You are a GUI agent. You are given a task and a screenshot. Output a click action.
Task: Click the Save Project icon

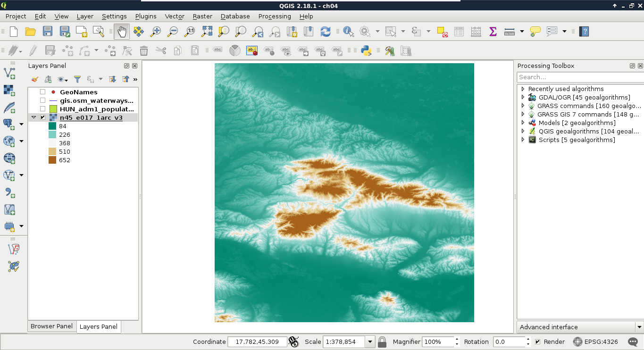48,32
